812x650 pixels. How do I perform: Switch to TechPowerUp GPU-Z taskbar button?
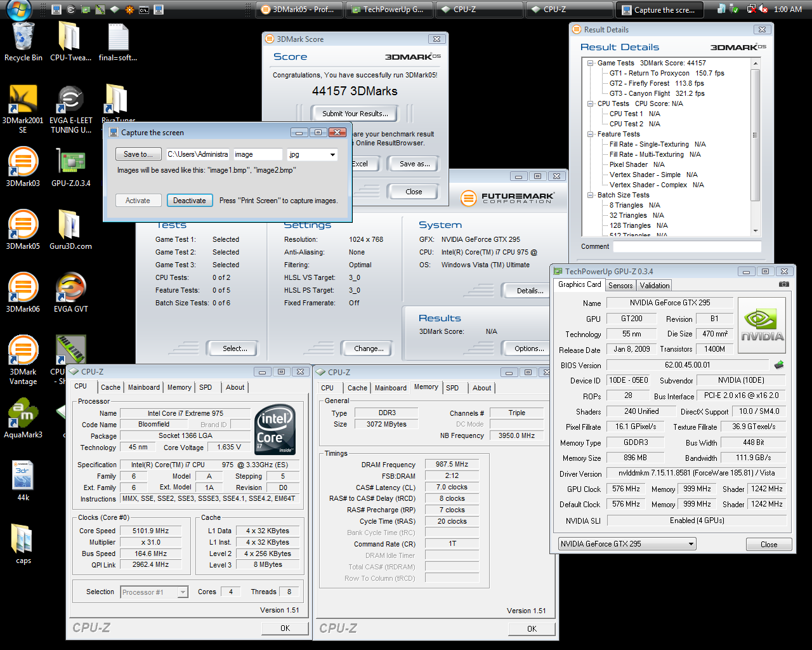[390, 10]
